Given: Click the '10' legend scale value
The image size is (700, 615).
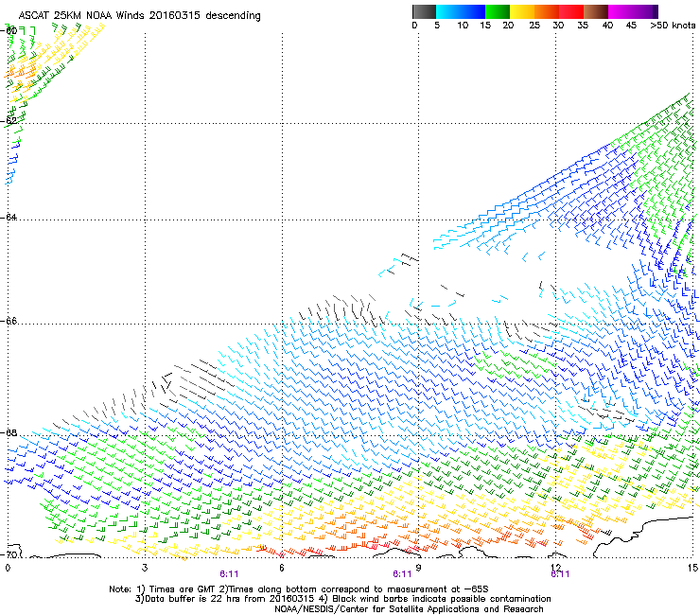Looking at the screenshot, I should click(x=463, y=26).
